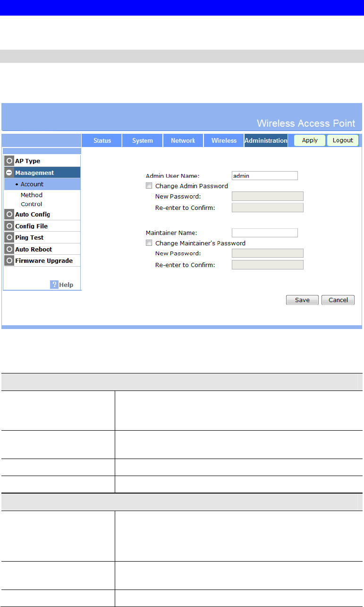Expand the Config File circle icon
364x607 pixels.
9,226
